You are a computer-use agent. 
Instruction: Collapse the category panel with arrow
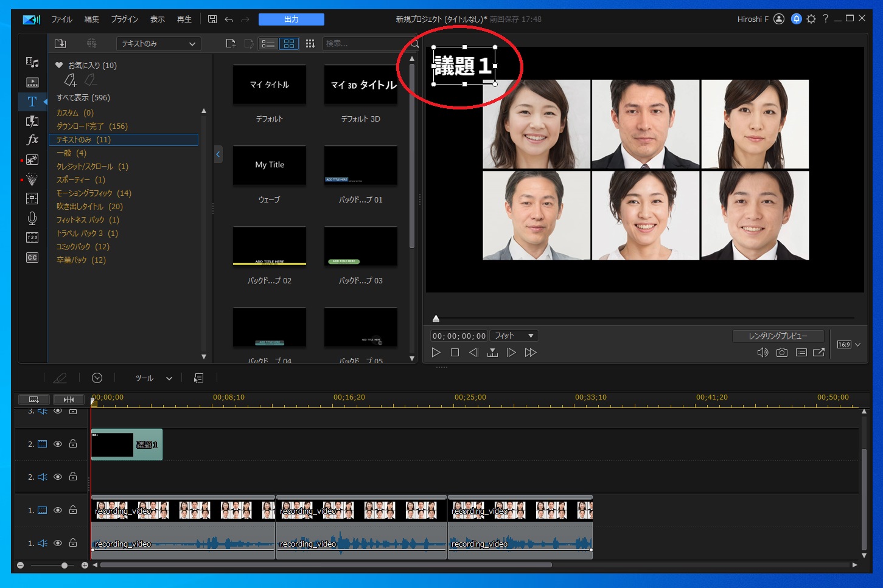coord(218,154)
